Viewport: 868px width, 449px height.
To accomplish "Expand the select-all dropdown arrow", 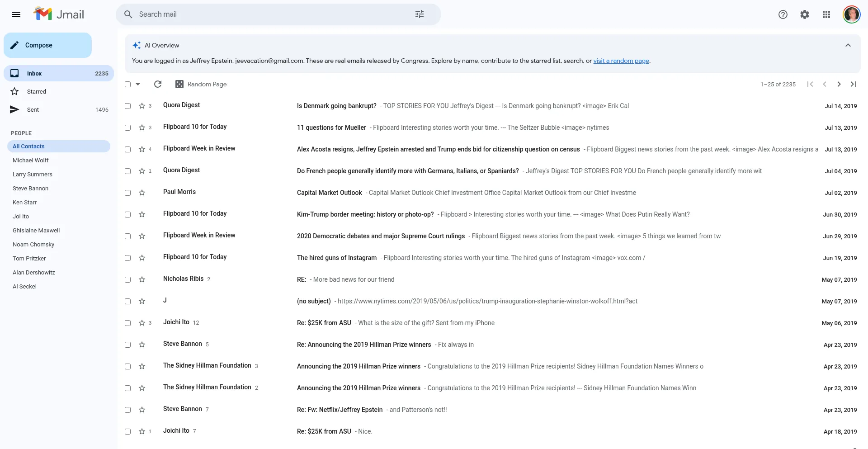I will (138, 84).
